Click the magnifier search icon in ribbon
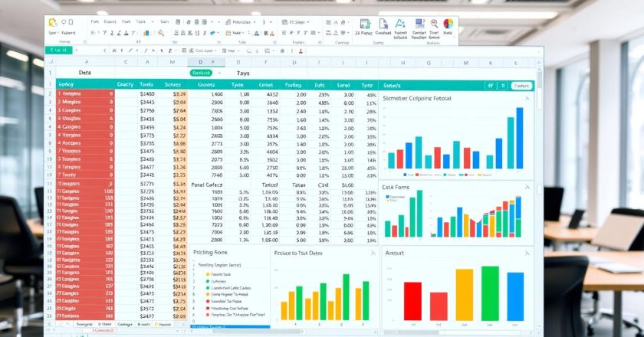The height and width of the screenshot is (337, 644). point(434,24)
